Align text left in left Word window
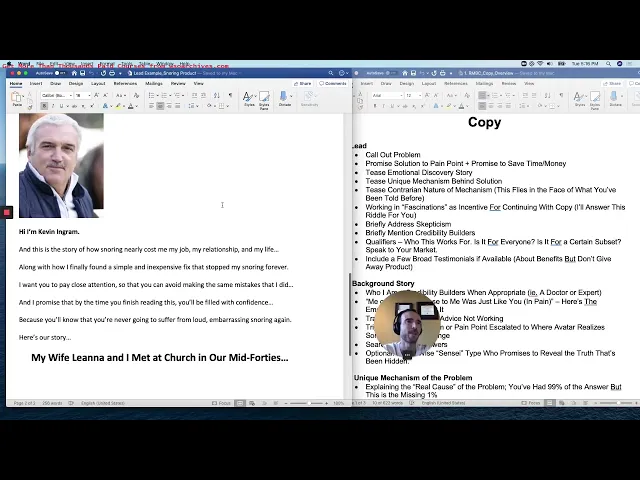The image size is (640, 480). coord(151,106)
